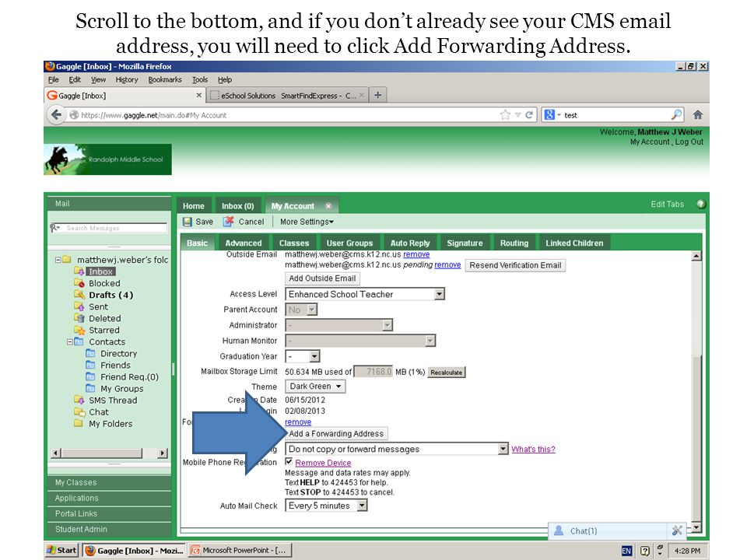Collapse the Contacts tree node
Viewport: 747px width, 560px height.
[69, 341]
